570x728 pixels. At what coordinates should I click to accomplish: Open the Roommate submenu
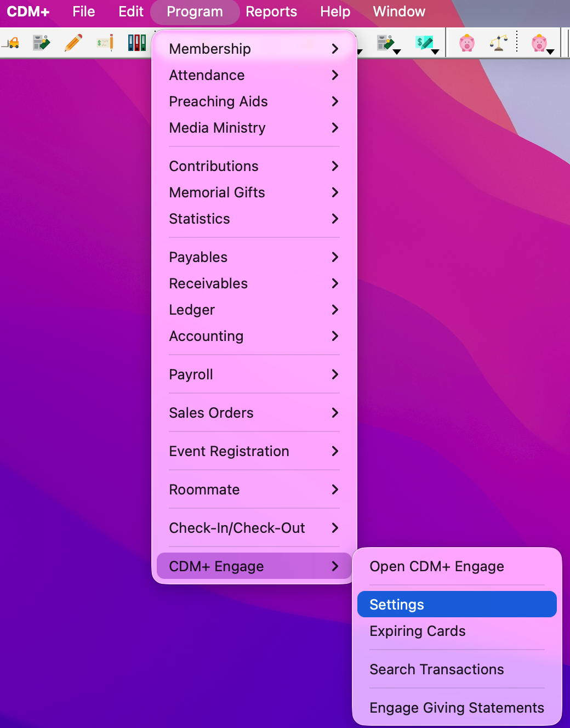pyautogui.click(x=254, y=490)
